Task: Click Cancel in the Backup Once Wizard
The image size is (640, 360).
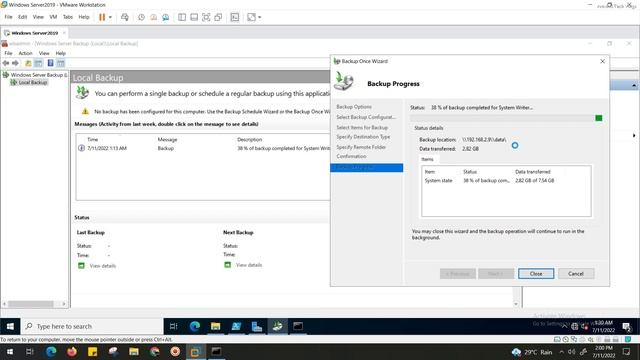Action: (576, 273)
